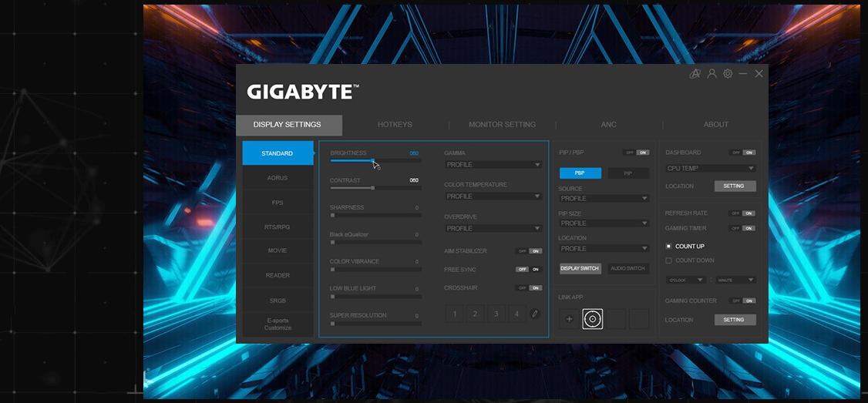Switch to the Hotkeys tab
868x403 pixels.
[x=395, y=125]
